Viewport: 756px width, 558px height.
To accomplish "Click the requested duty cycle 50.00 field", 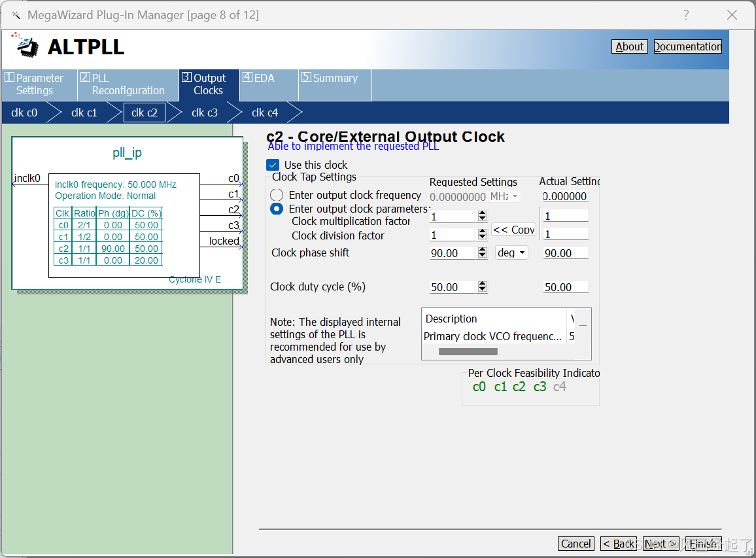I will 453,287.
